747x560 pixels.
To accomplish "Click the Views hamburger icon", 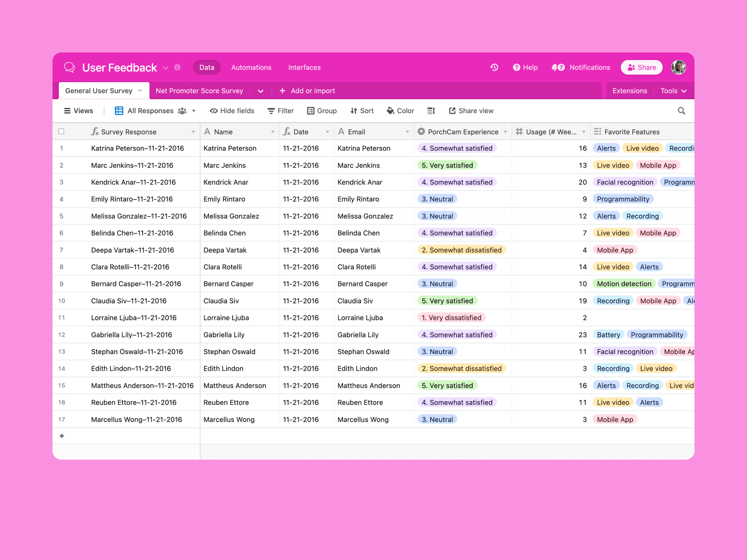I will point(67,111).
